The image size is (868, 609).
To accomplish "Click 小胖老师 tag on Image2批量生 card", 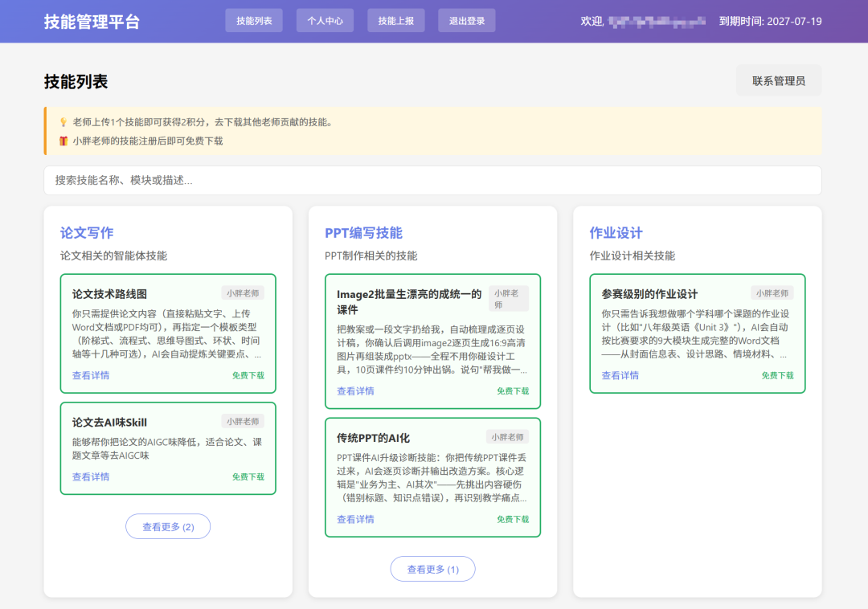I will coord(508,299).
